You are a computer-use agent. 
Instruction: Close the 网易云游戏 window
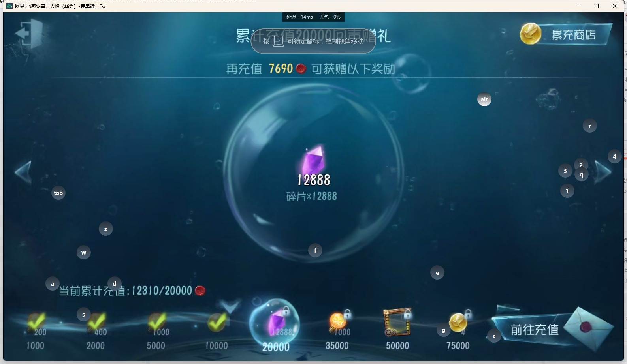pyautogui.click(x=615, y=6)
